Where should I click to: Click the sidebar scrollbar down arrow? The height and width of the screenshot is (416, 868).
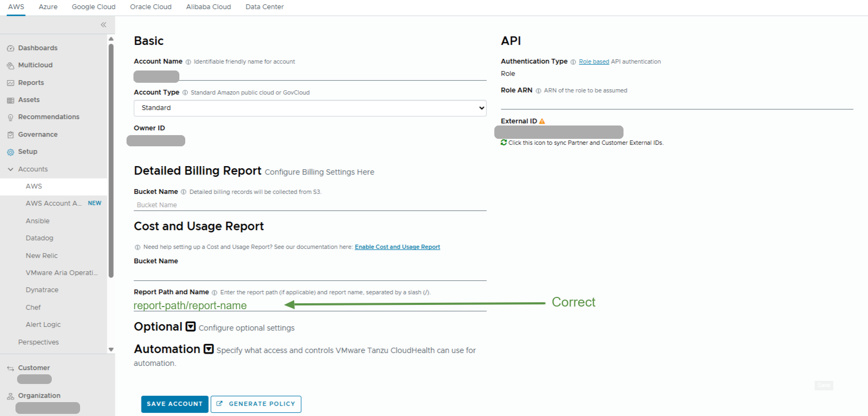tap(111, 350)
